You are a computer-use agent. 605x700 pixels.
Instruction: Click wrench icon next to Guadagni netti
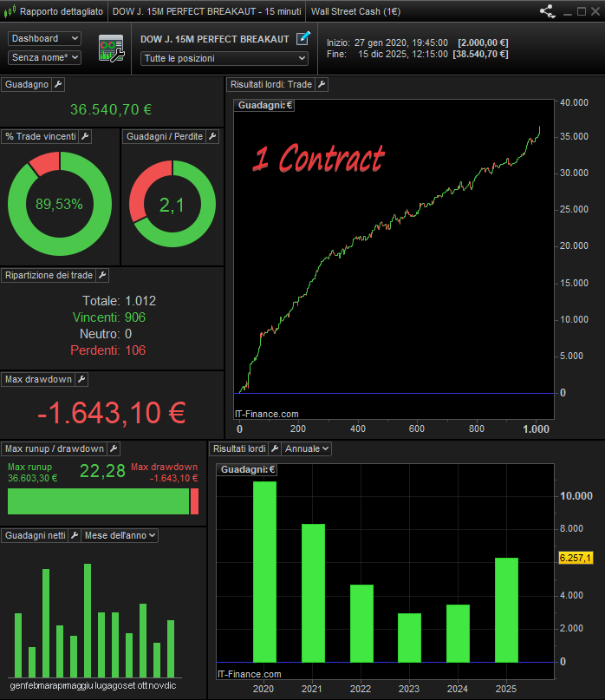[x=75, y=535]
